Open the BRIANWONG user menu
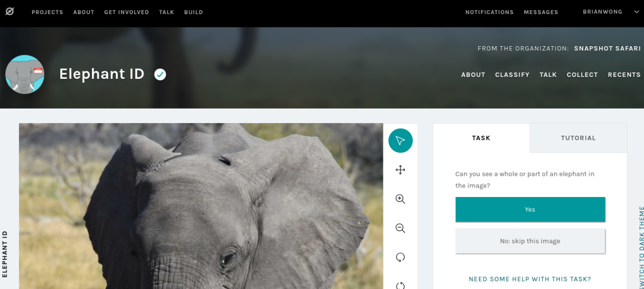Image resolution: width=644 pixels, height=289 pixels. pyautogui.click(x=602, y=12)
